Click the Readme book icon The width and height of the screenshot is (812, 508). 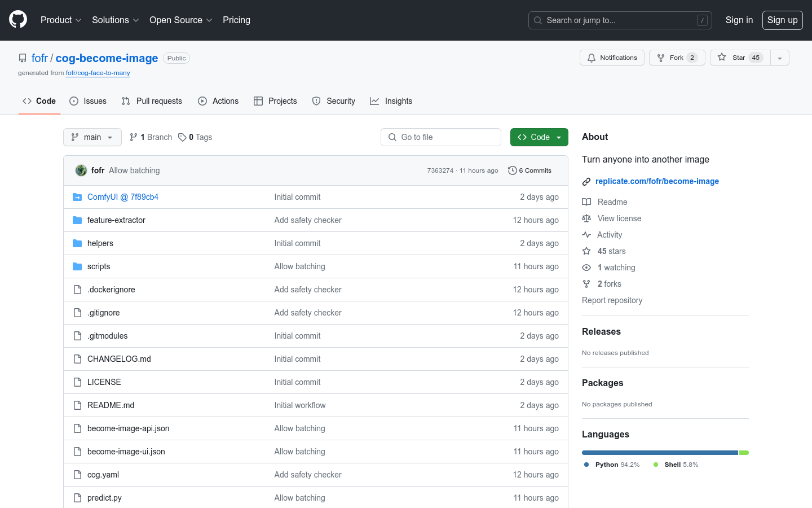point(586,202)
